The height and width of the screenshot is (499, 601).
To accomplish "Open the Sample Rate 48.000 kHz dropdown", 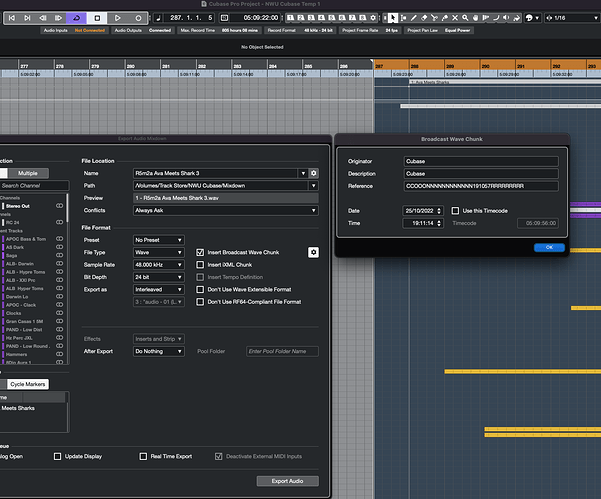I will (x=158, y=264).
